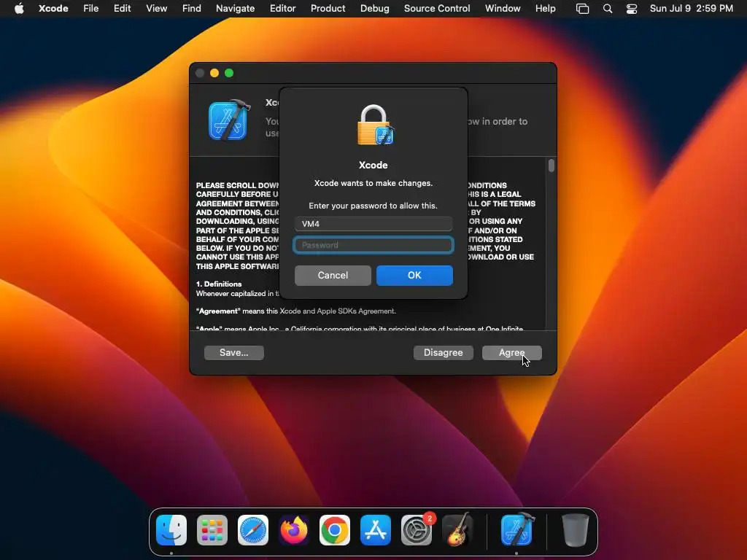This screenshot has height=560, width=747.
Task: Open the Xcode menu
Action: pos(53,9)
